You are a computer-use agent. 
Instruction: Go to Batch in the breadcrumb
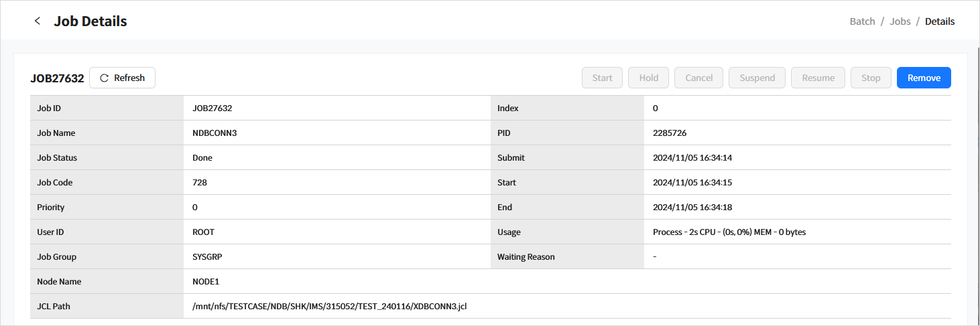click(862, 21)
